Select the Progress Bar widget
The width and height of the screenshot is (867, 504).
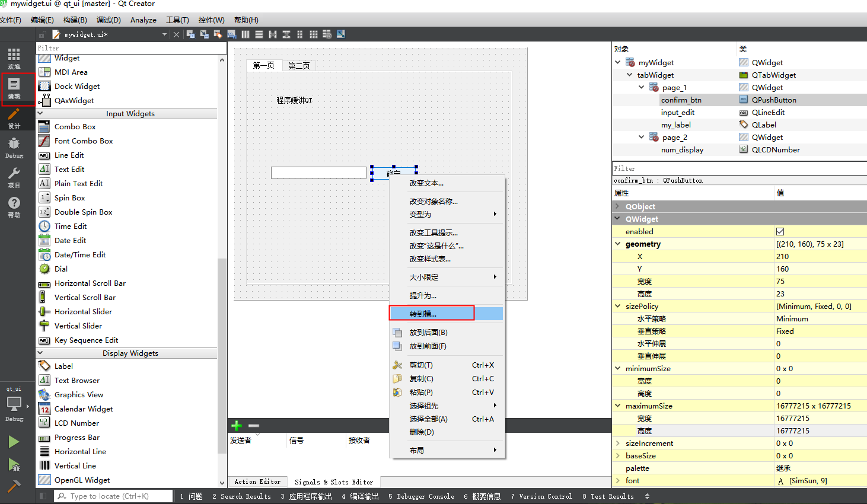pos(76,437)
